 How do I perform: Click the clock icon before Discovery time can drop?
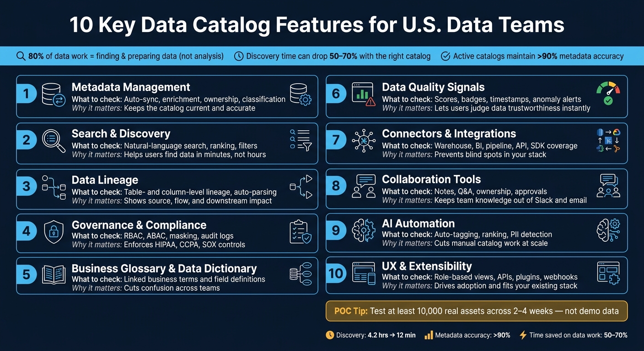tap(239, 56)
